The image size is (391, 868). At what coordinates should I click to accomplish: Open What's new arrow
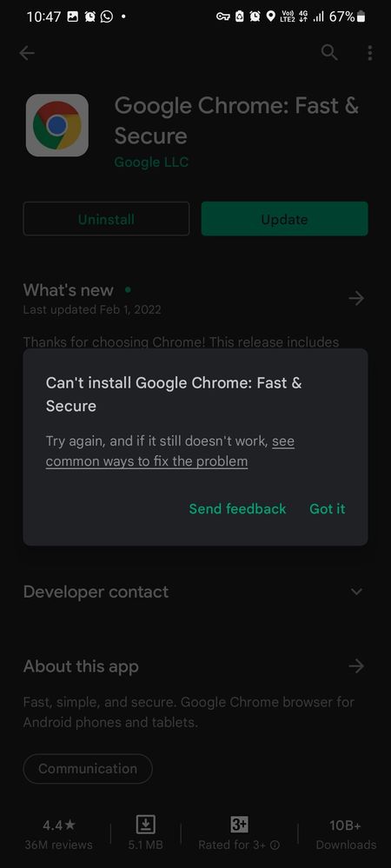pos(356,298)
